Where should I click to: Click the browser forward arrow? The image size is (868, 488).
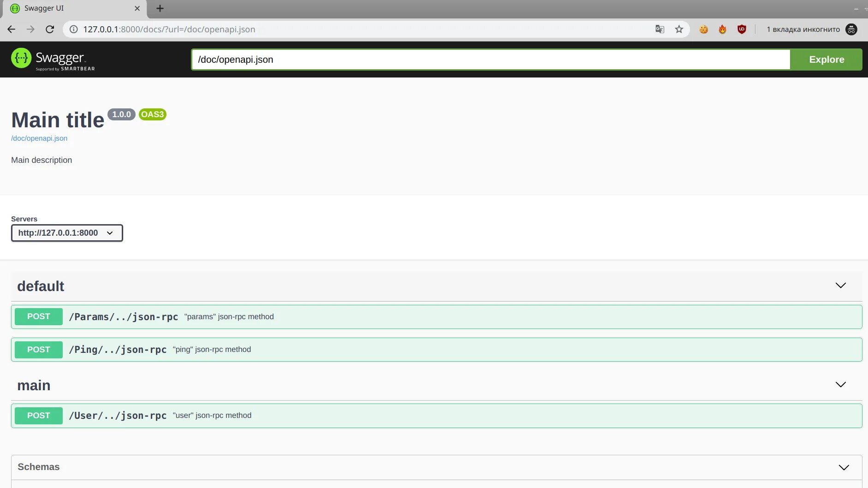30,29
